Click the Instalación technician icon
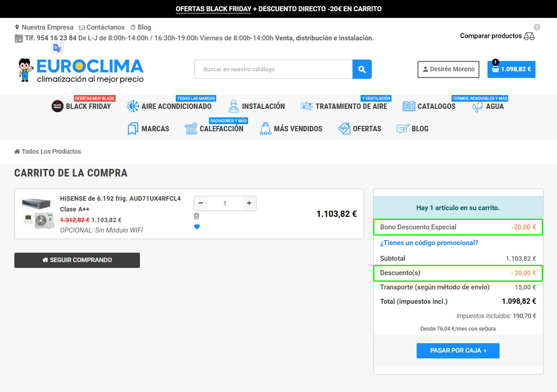The image size is (557, 392). click(x=233, y=106)
